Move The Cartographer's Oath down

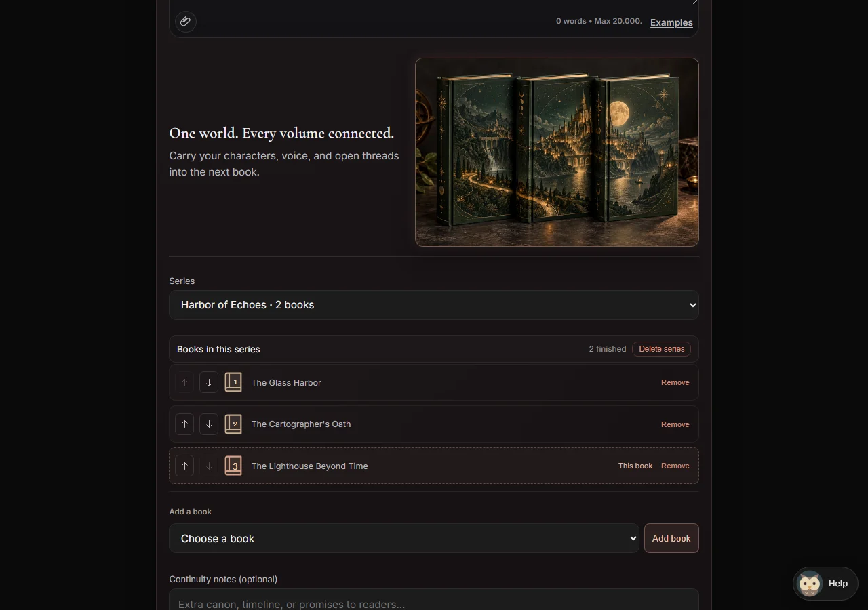[209, 424]
